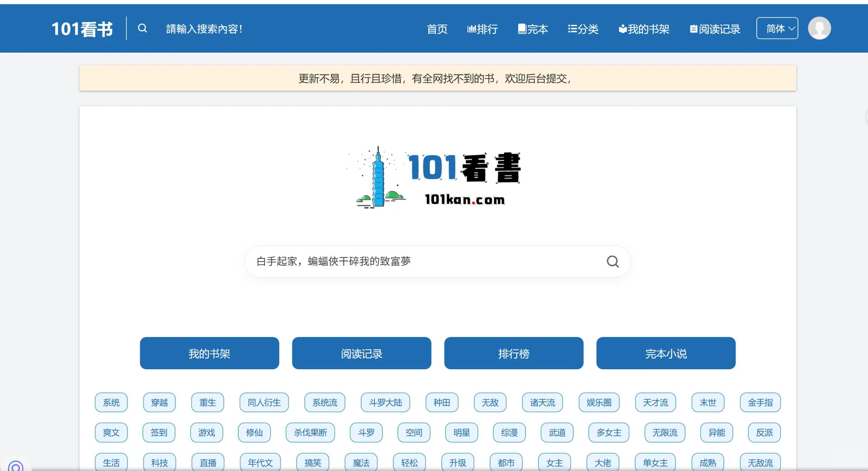The image size is (868, 471).
Task: Select the 末世 tag
Action: coord(708,403)
